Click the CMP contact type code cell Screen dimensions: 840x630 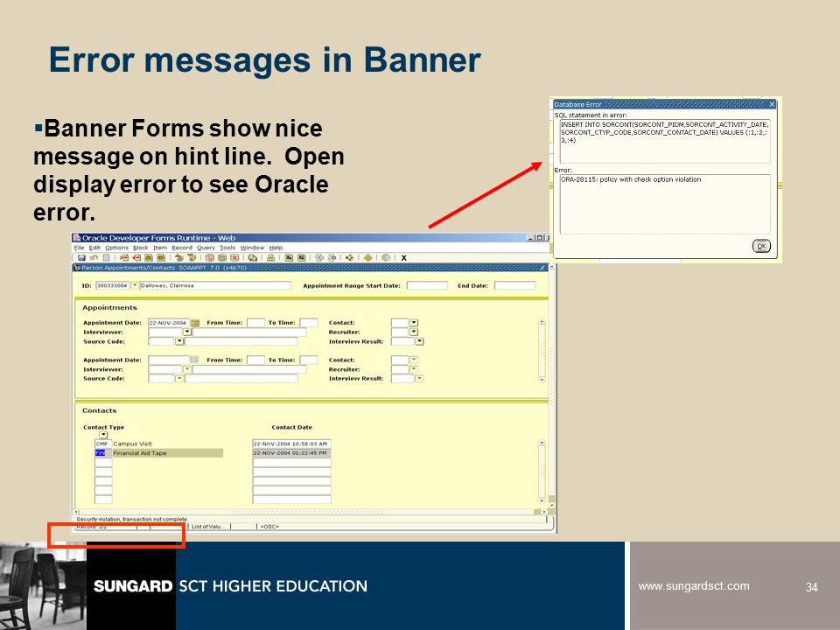[x=103, y=444]
